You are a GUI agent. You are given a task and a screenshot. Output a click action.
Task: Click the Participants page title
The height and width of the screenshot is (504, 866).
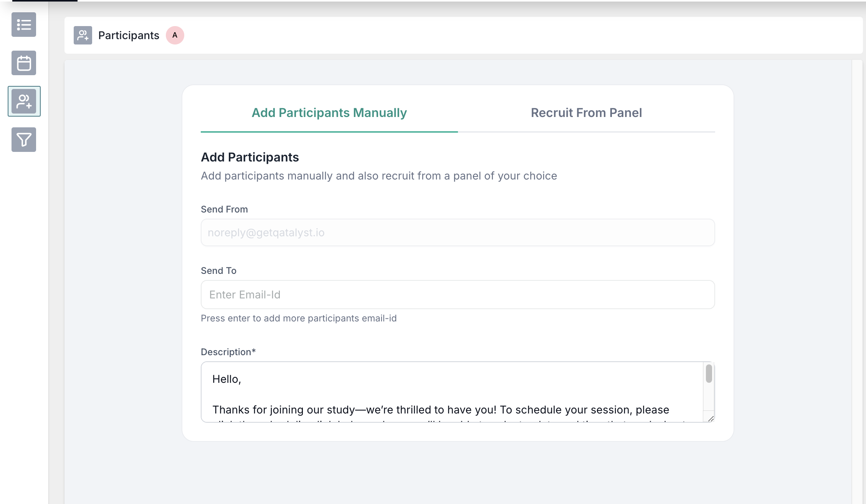point(129,35)
